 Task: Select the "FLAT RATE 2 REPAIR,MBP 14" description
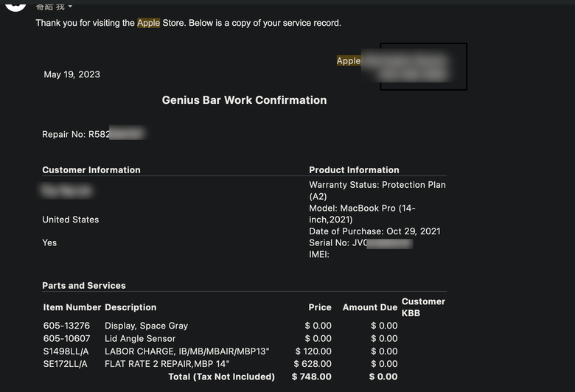coord(167,363)
